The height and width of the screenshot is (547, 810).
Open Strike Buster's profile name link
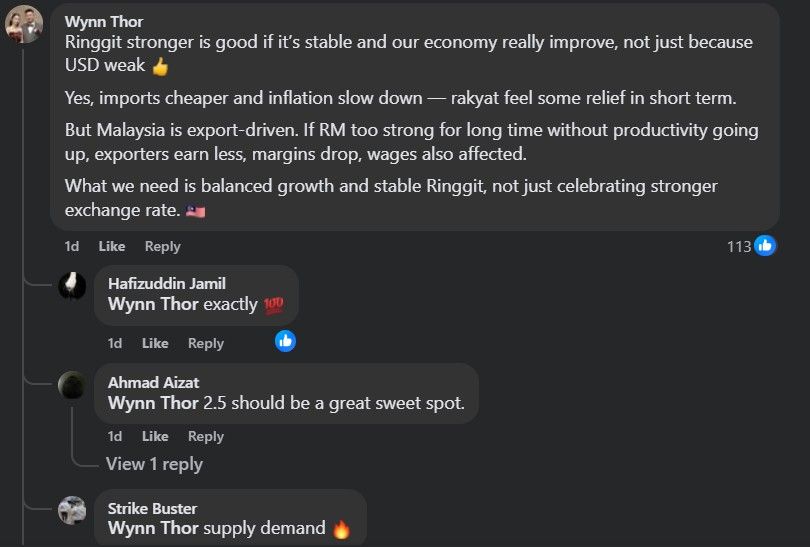[152, 508]
